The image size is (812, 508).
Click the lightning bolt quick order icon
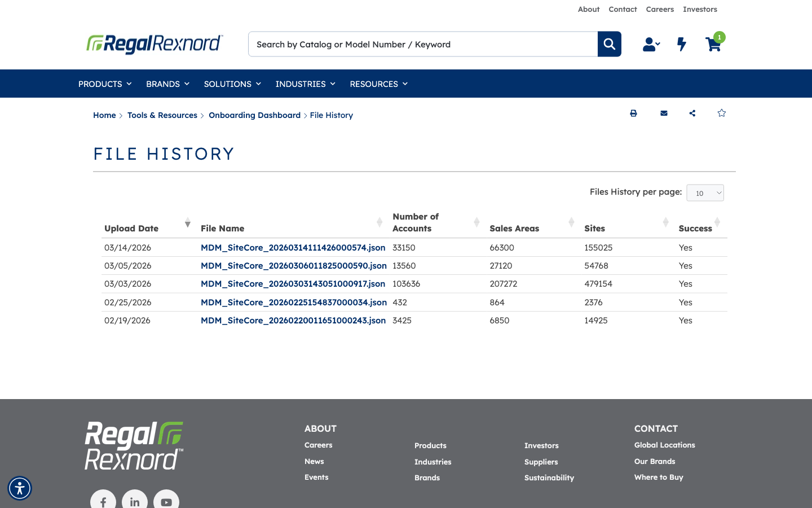(x=682, y=44)
